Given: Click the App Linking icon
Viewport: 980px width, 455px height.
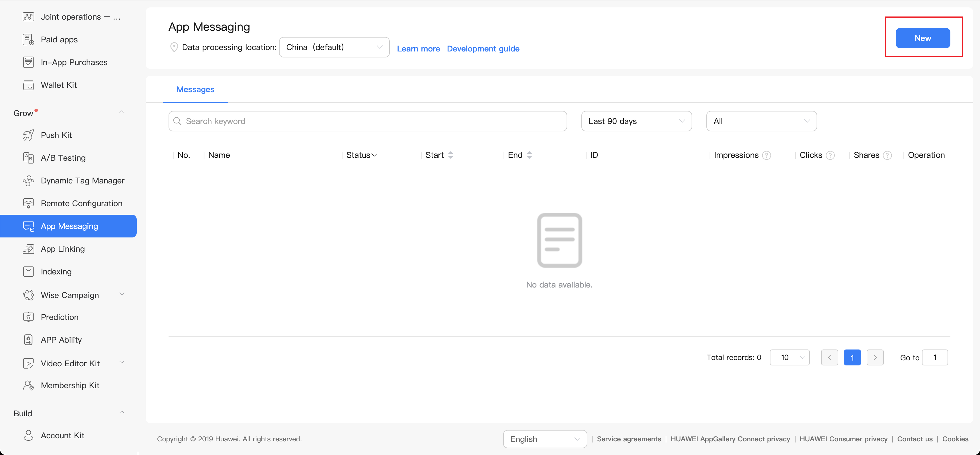Looking at the screenshot, I should pos(28,249).
